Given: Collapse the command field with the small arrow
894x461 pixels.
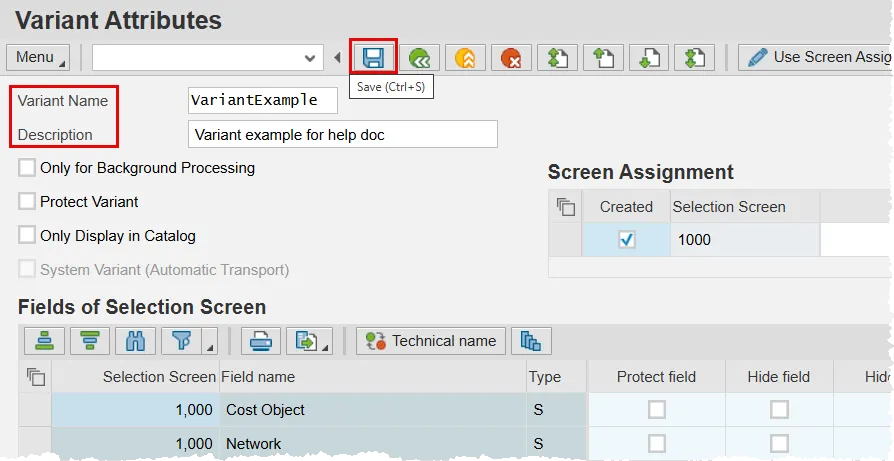Looking at the screenshot, I should point(337,58).
